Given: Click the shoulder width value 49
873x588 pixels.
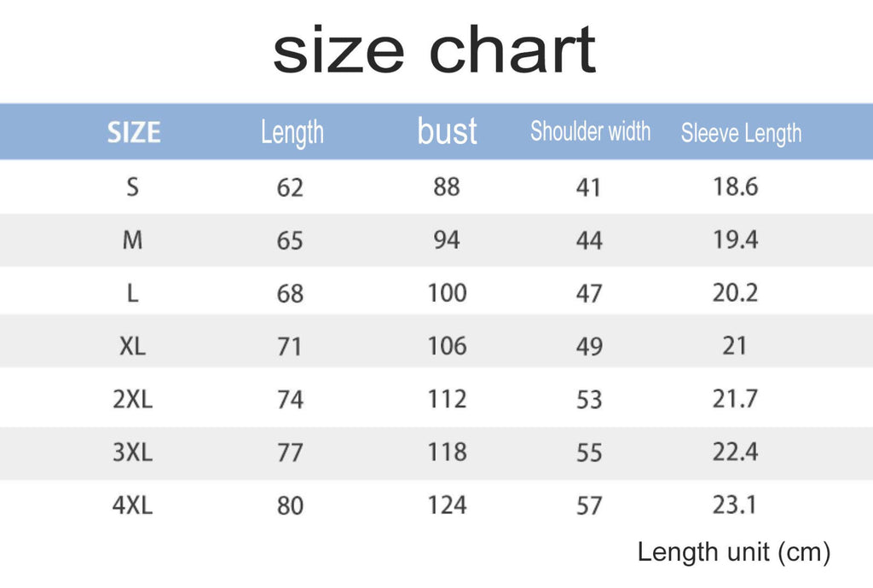Looking at the screenshot, I should tap(589, 347).
